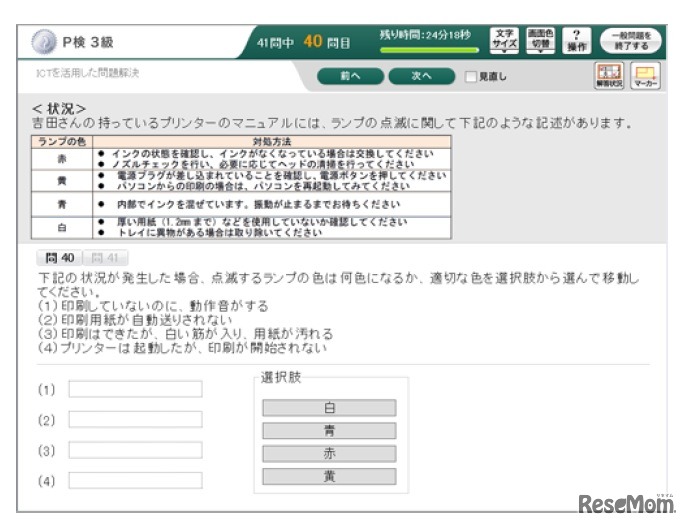
Task: Click answer field for item (3)
Action: [x=135, y=450]
